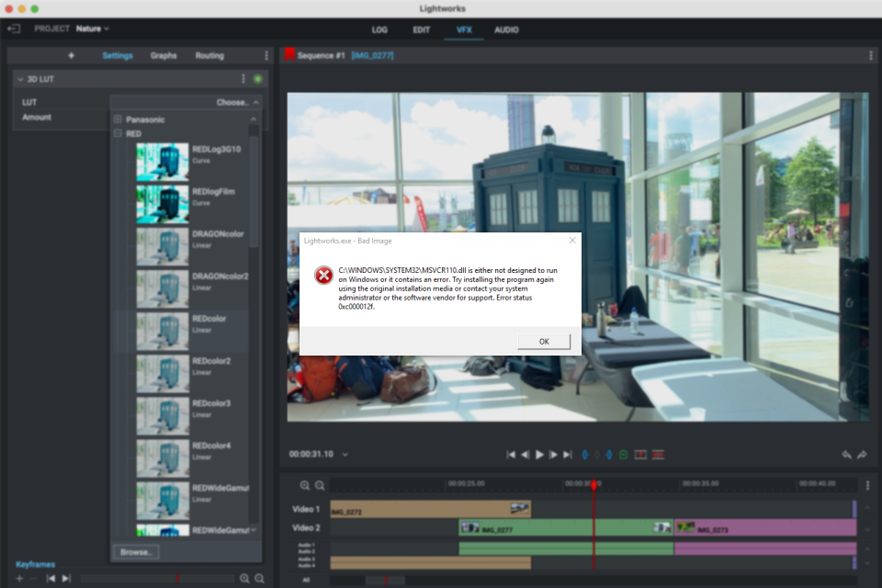
Task: Toggle the 3D LUT effect green indicator
Action: pyautogui.click(x=257, y=80)
